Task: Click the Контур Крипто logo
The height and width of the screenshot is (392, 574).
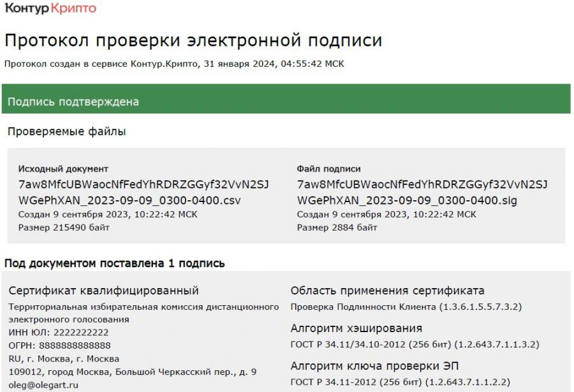Action: pos(50,9)
